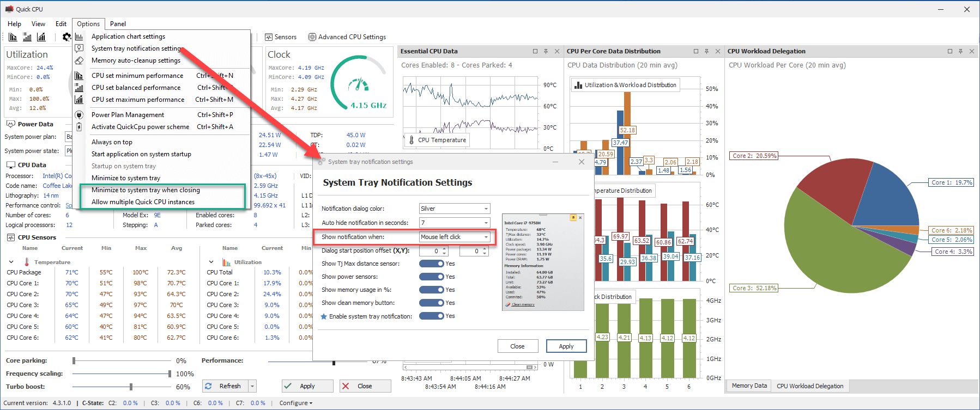The image size is (980, 410).
Task: Open the View menu
Action: click(x=38, y=24)
